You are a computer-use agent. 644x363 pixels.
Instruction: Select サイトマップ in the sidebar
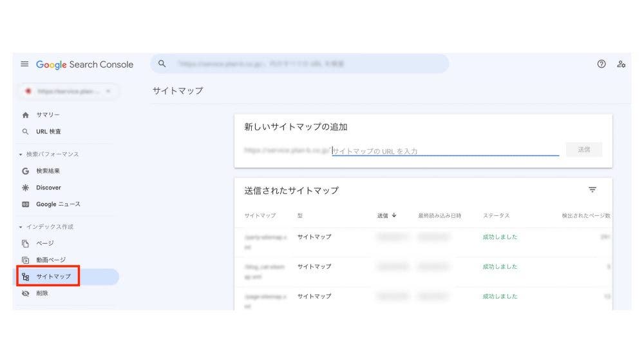[x=53, y=277]
